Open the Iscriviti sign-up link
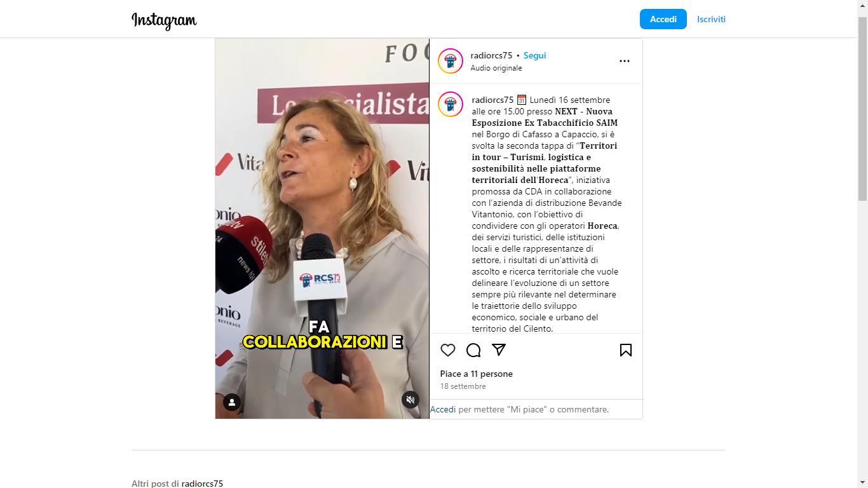Screen dimensions: 868x488 tap(711, 19)
